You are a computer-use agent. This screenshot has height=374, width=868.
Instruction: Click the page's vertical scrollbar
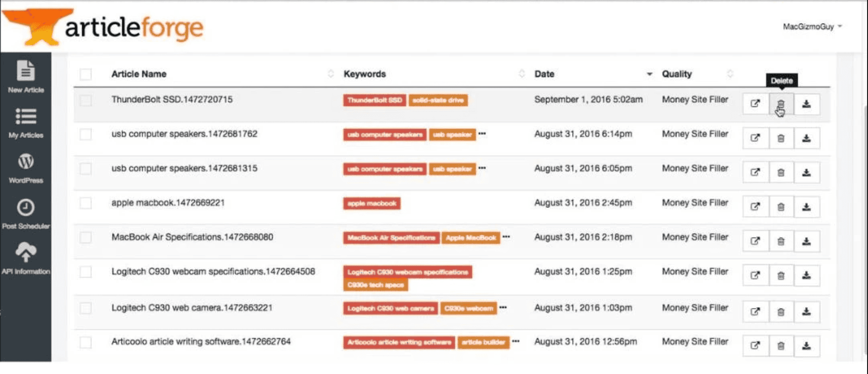coord(865,227)
